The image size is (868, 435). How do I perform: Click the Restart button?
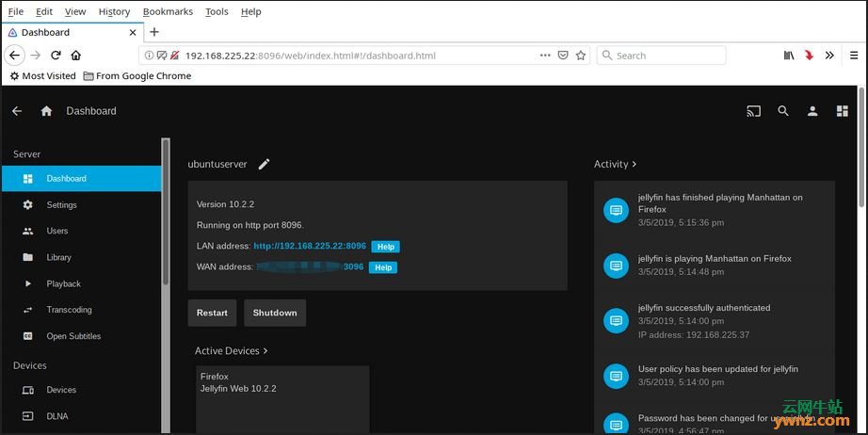[212, 313]
